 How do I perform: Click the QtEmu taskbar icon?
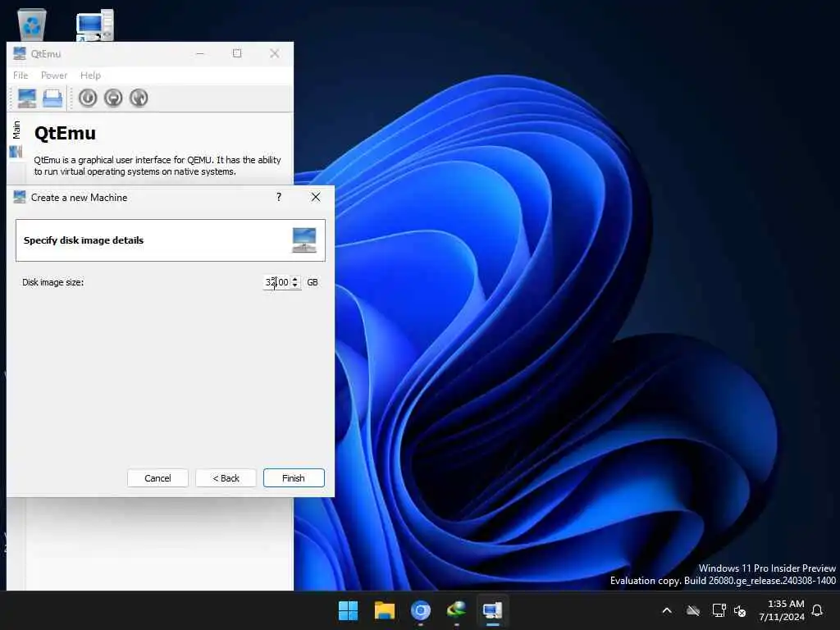pyautogui.click(x=492, y=610)
